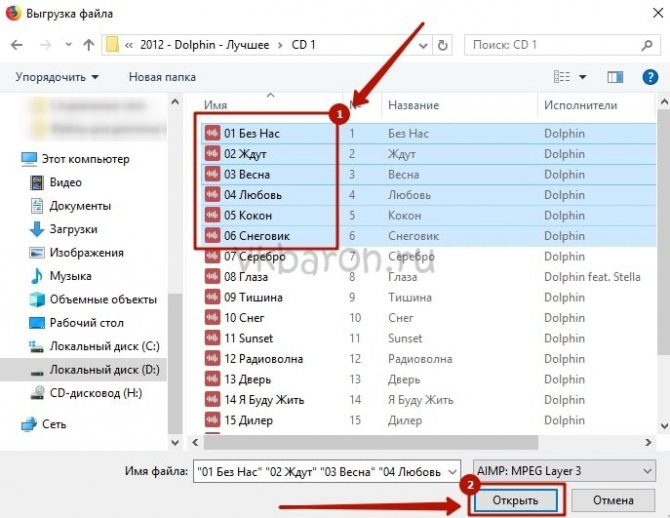Change view using the view mode icon
The image size is (670, 518).
coord(562,77)
